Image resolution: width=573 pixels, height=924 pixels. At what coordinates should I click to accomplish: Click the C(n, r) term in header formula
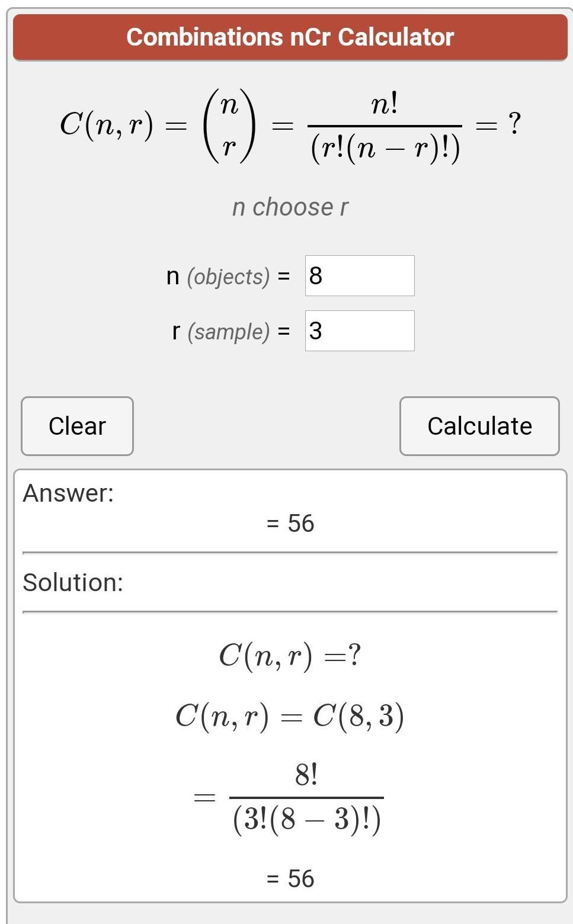(107, 125)
